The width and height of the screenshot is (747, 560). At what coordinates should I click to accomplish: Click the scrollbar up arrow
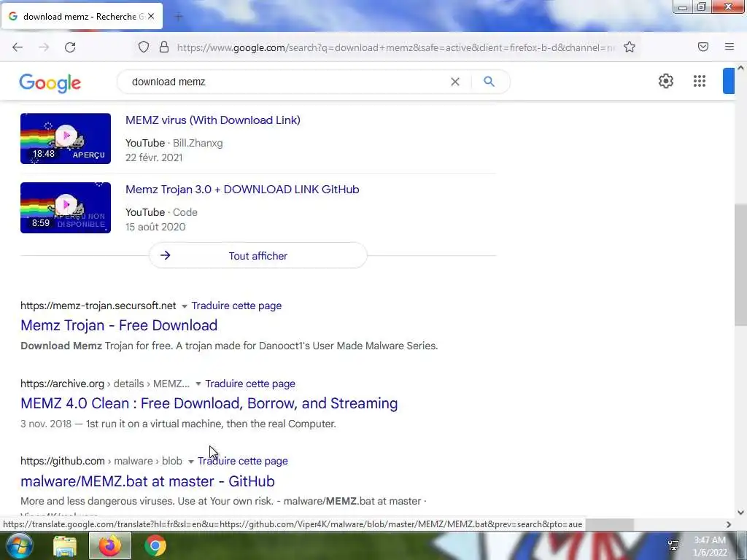tap(740, 68)
